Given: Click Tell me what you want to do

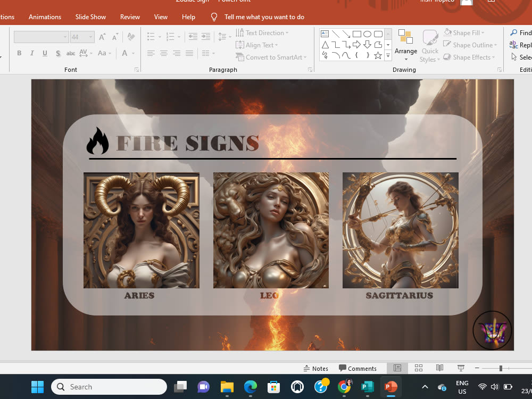Looking at the screenshot, I should point(264,17).
